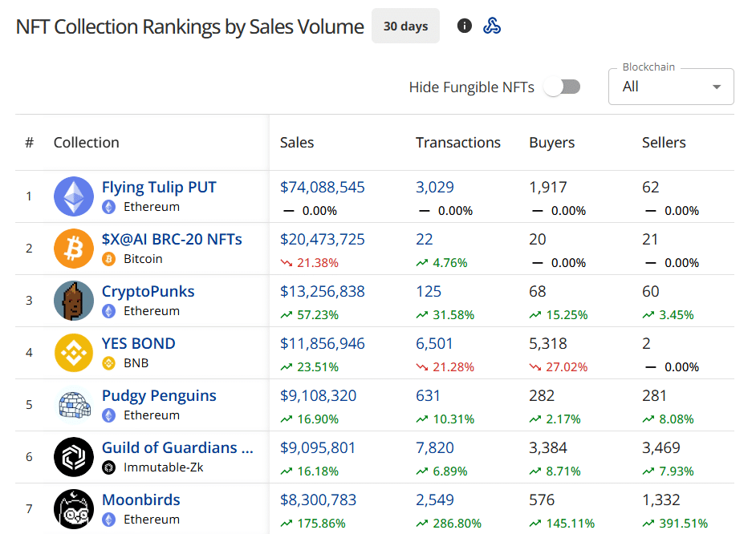Open the CryptoPunks collection link
Viewport: 756px width, 534px height.
[148, 291]
